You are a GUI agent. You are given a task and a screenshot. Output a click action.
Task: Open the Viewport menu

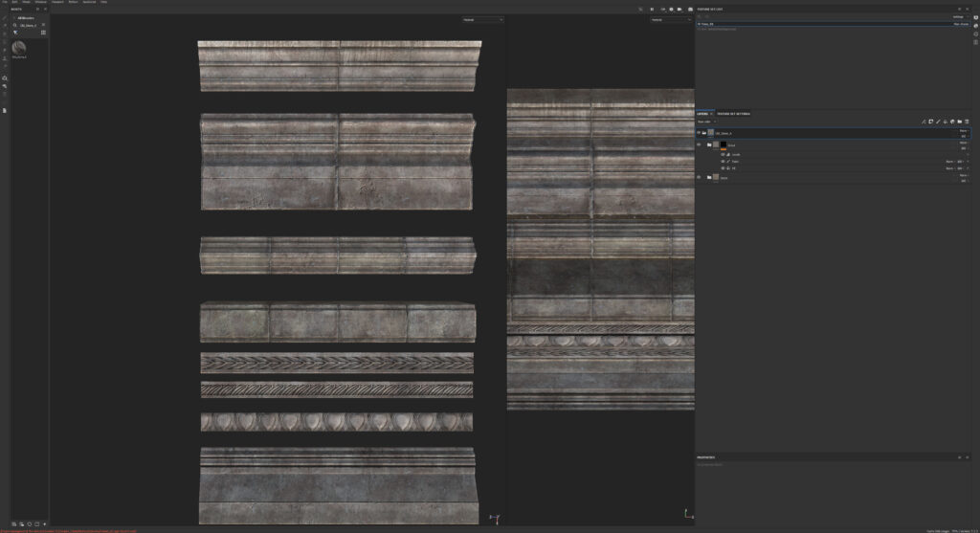tap(57, 2)
